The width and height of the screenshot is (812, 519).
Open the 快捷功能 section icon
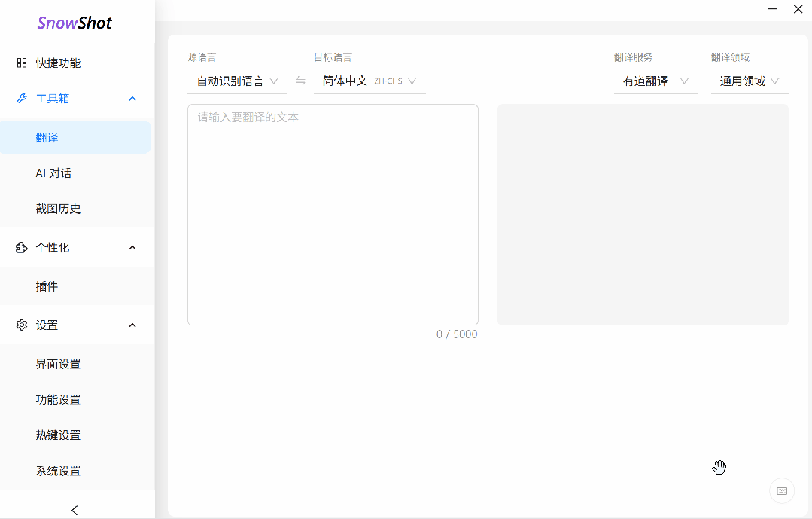22,63
